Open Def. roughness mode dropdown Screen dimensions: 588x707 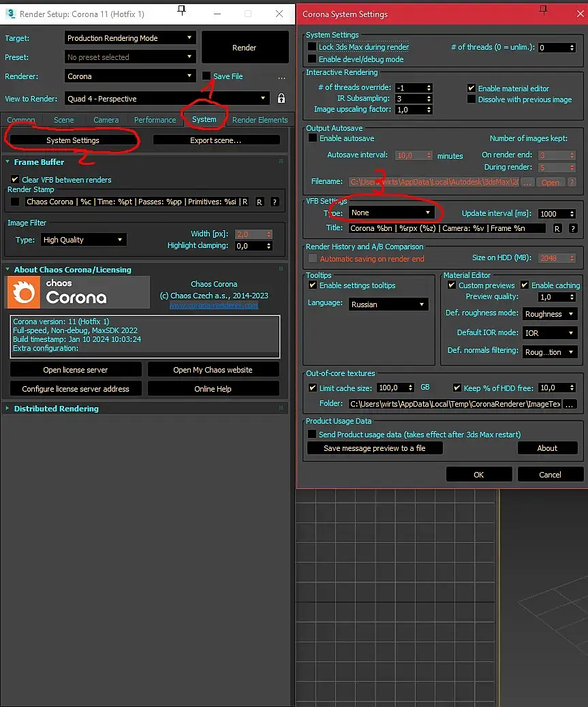click(x=550, y=314)
